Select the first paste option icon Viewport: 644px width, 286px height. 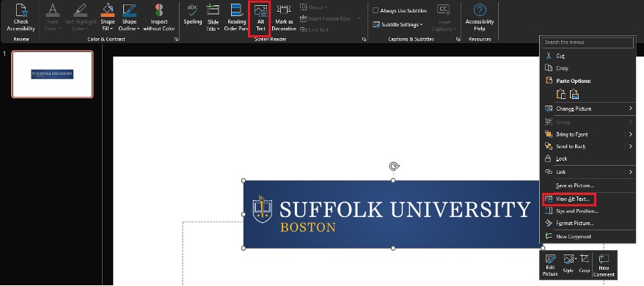[560, 94]
